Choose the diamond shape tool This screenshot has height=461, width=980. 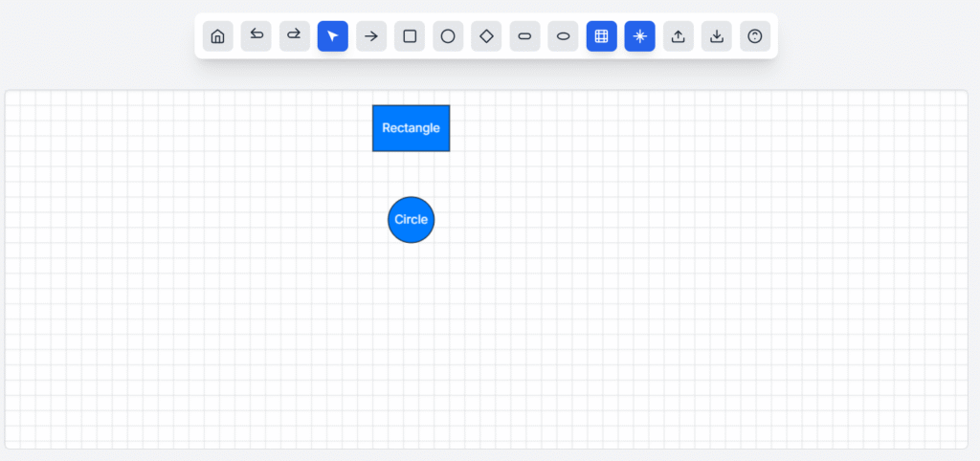[x=486, y=36]
